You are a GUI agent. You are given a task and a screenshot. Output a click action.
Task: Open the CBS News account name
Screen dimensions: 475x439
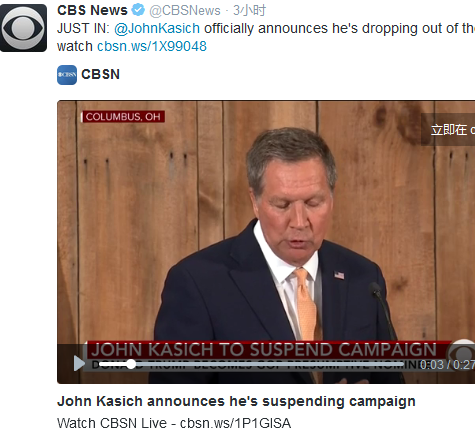[92, 10]
